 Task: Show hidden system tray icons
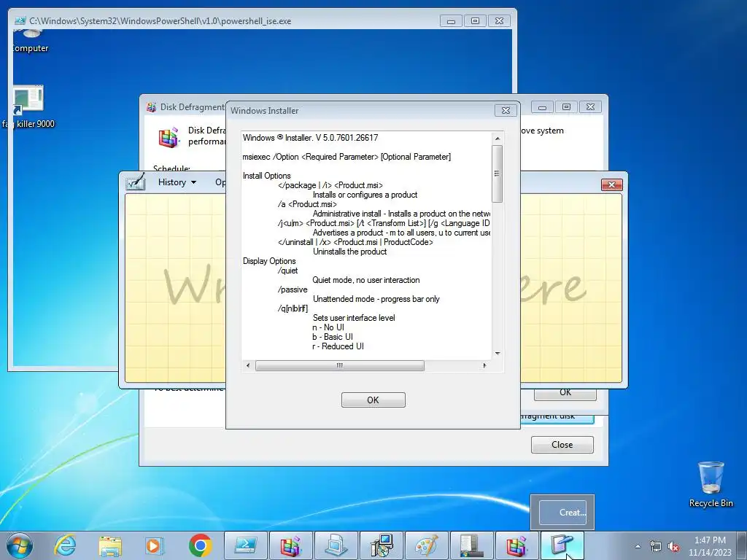(638, 546)
